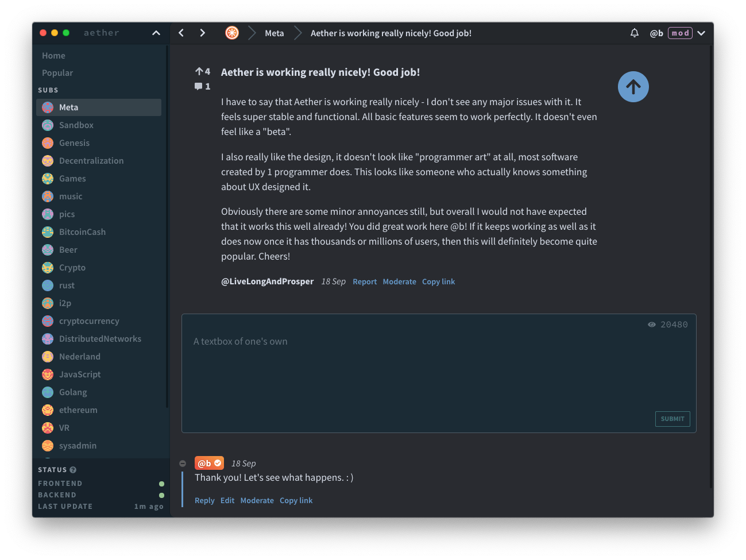Click the Submit button
Image resolution: width=746 pixels, height=560 pixels.
point(672,419)
